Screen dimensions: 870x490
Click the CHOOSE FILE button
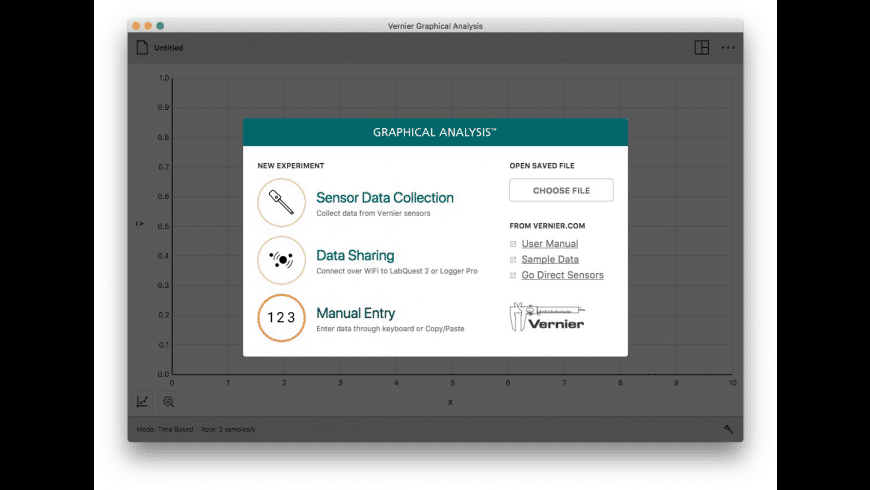click(x=562, y=190)
